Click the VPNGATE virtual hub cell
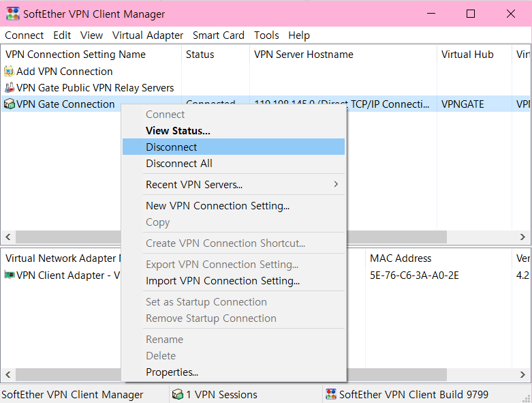 [463, 104]
